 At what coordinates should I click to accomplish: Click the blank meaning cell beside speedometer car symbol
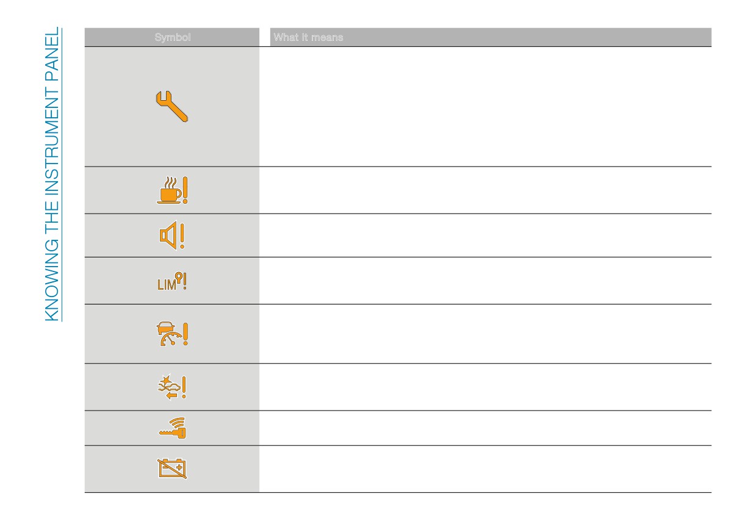point(486,334)
